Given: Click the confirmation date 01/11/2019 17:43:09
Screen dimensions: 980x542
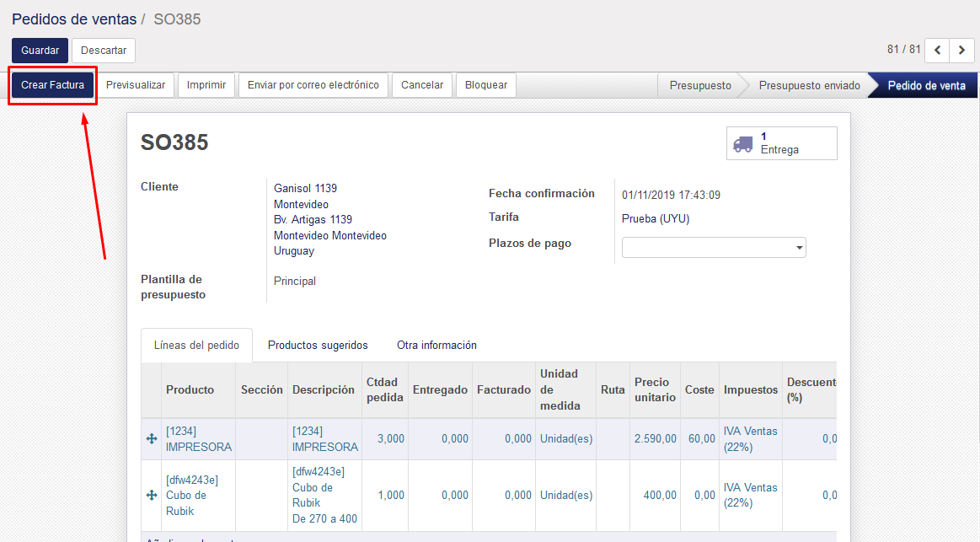Looking at the screenshot, I should [671, 195].
